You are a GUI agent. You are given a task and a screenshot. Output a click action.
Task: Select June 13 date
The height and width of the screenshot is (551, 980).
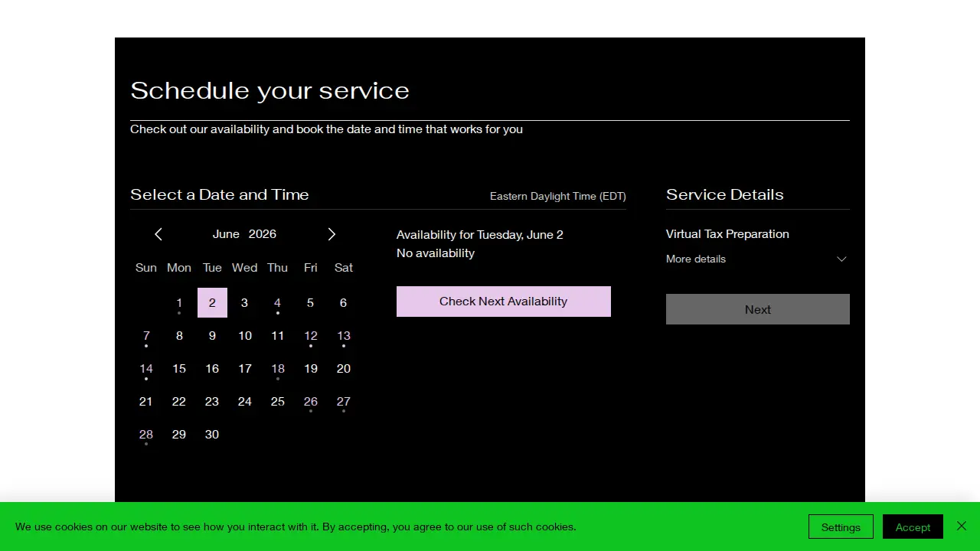tap(344, 336)
